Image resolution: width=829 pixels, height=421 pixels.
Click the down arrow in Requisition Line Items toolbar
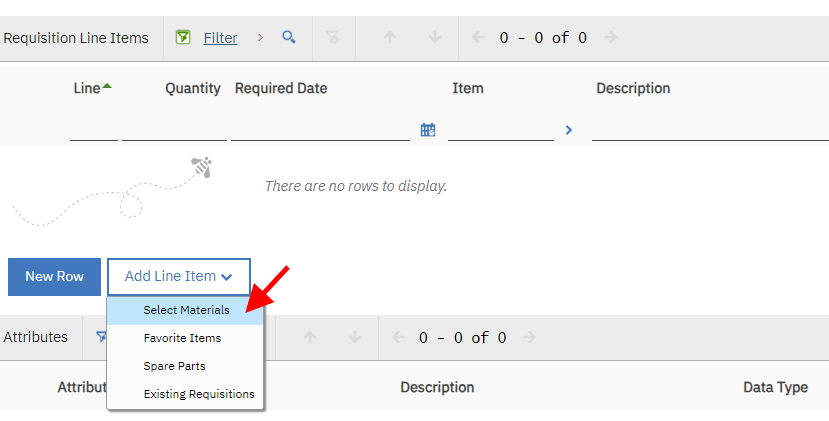(x=435, y=37)
